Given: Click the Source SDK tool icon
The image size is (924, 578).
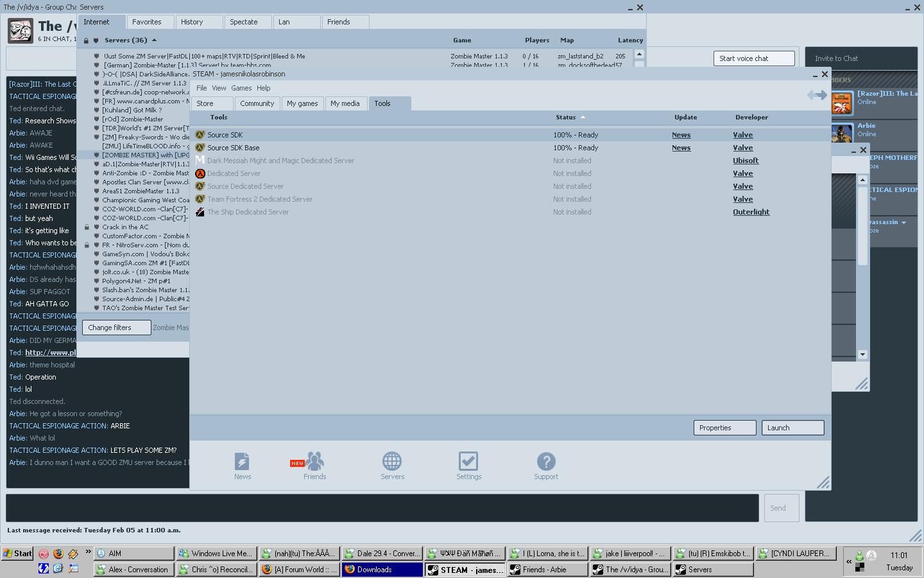Looking at the screenshot, I should 200,135.
